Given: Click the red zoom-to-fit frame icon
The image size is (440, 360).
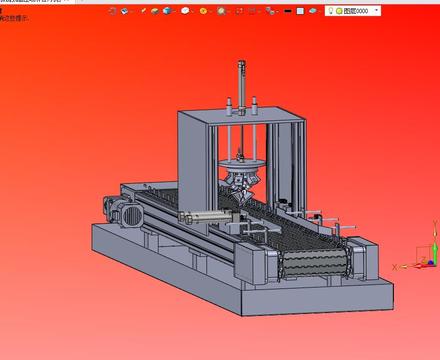Looking at the screenshot, I should click(x=239, y=11).
